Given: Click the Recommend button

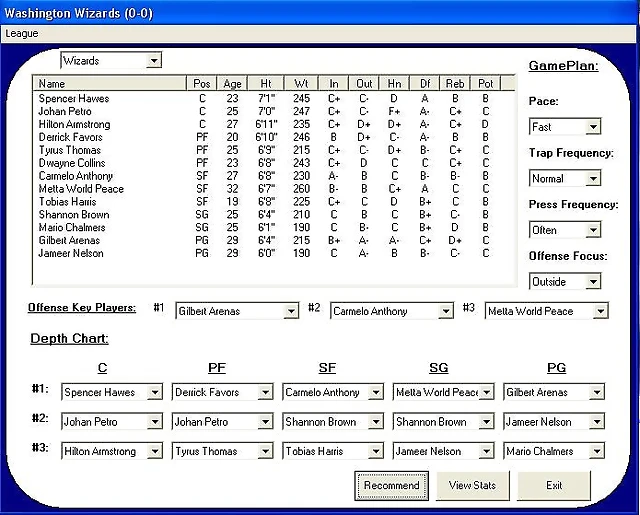Looking at the screenshot, I should click(391, 486).
